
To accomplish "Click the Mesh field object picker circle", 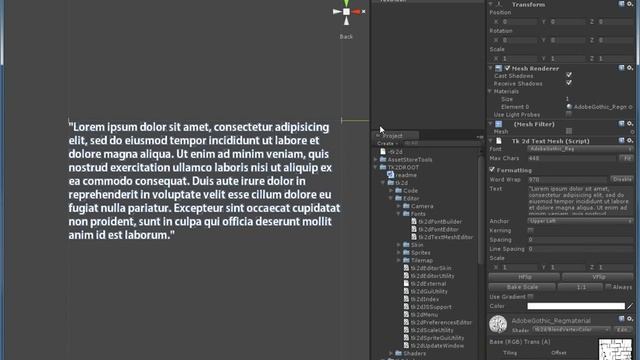I will pyautogui.click(x=632, y=132).
